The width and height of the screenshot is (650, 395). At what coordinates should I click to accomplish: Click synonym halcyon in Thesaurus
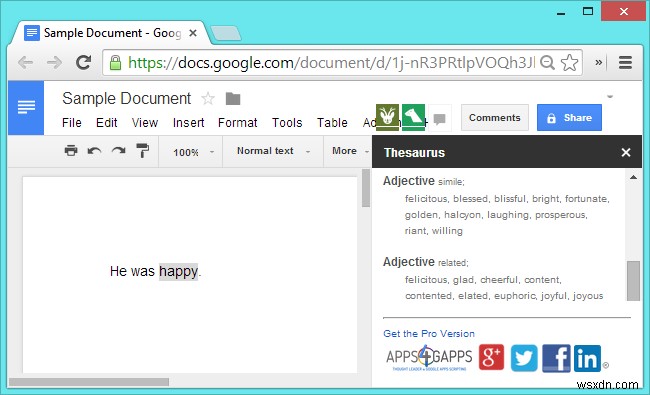tap(463, 215)
